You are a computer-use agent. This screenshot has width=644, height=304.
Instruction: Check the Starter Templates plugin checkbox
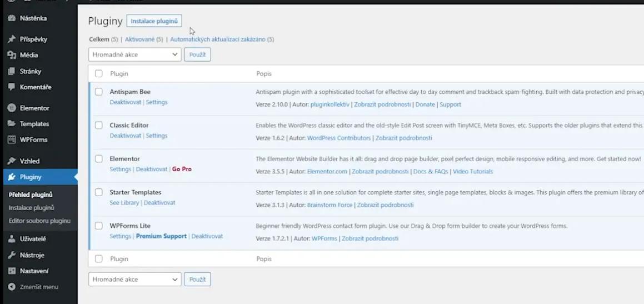click(x=98, y=192)
